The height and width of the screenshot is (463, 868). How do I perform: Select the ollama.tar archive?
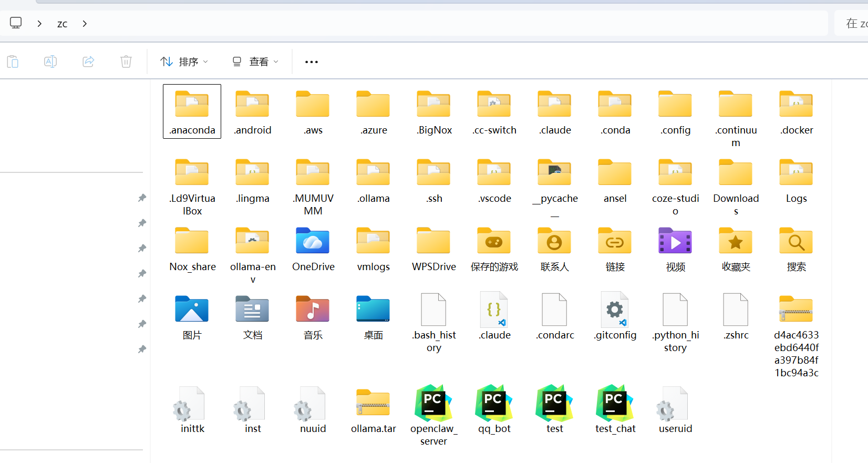point(374,410)
